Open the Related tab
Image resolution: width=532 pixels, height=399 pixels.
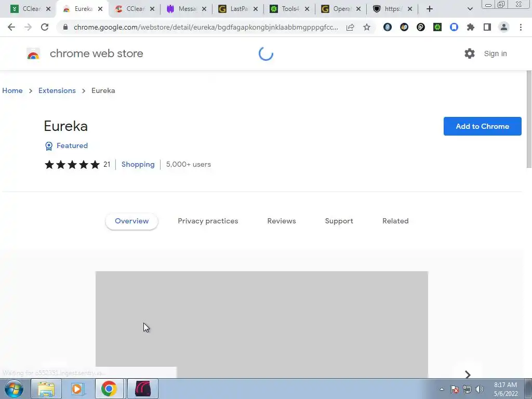pos(395,221)
